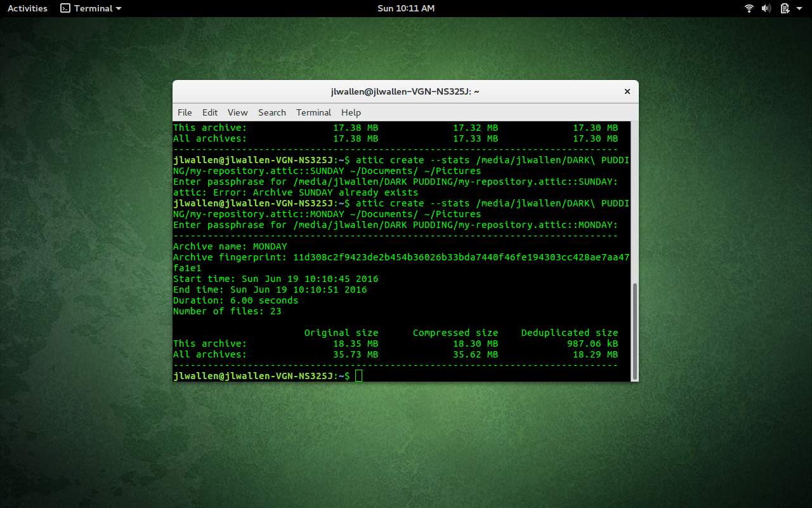
Task: Click the SUNDAY passphrase prompt line
Action: pyautogui.click(x=396, y=182)
